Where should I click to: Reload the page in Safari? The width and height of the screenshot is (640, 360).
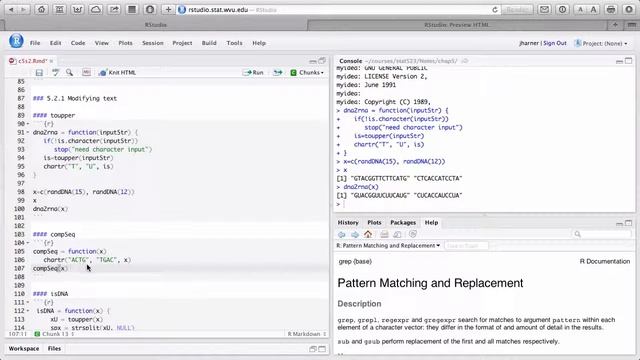coord(495,10)
